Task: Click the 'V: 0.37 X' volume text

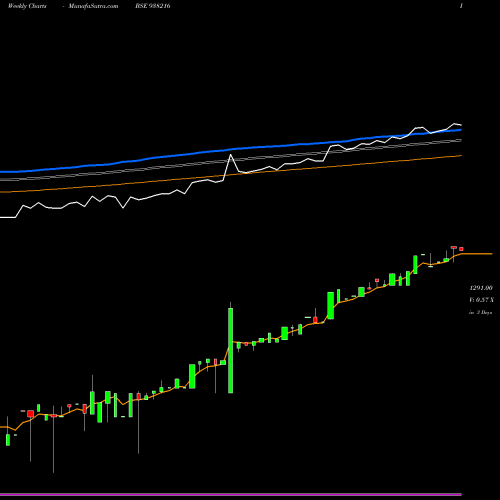Action: click(481, 300)
